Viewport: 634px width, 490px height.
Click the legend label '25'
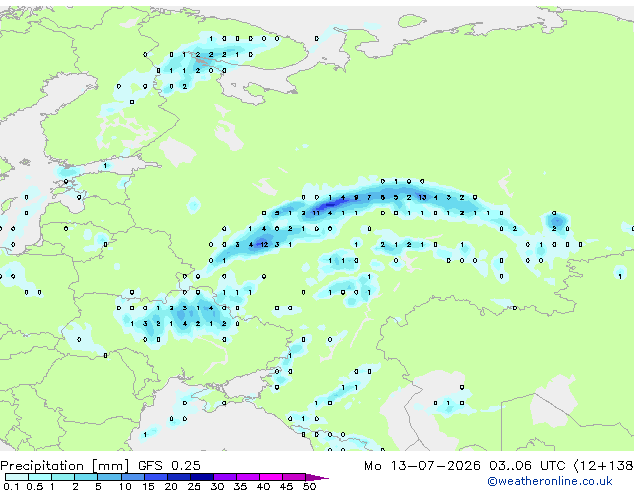click(x=194, y=486)
